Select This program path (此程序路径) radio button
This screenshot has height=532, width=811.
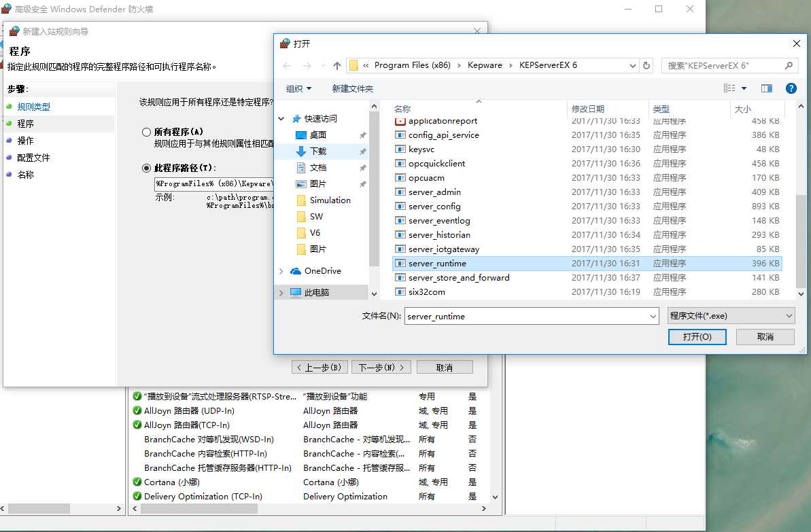[x=146, y=168]
